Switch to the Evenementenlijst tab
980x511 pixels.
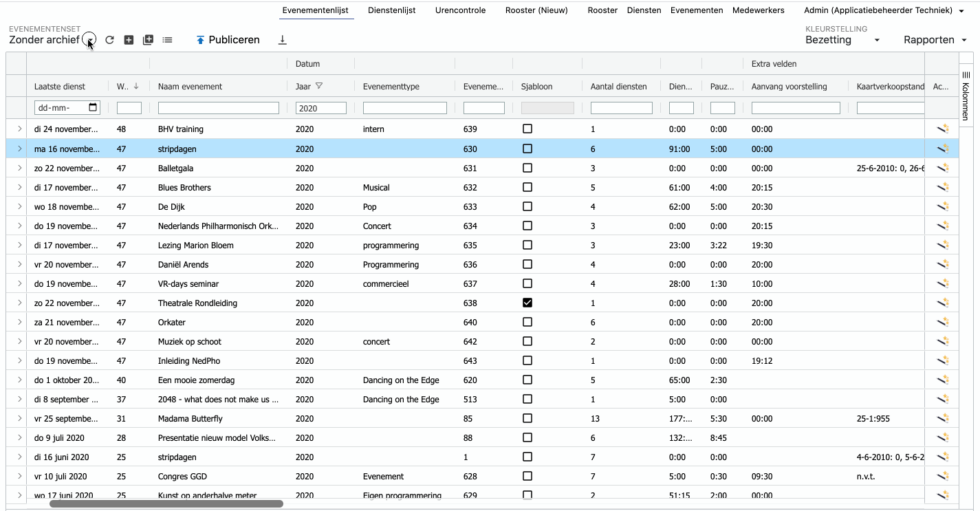(315, 10)
